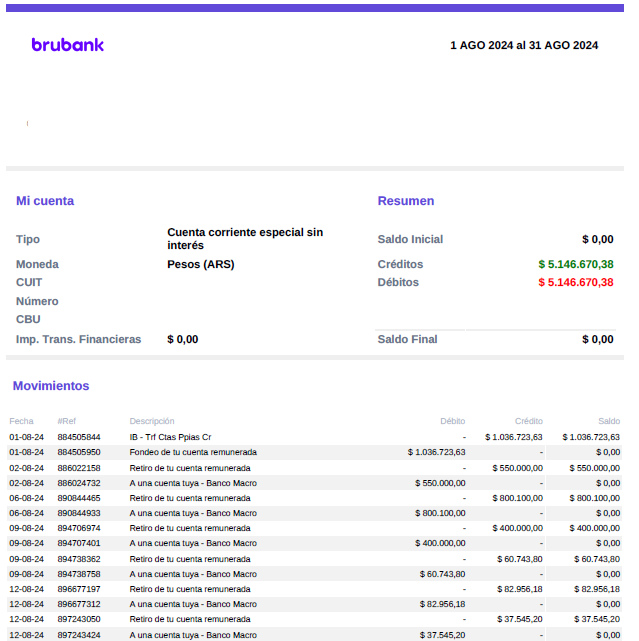The height and width of the screenshot is (641, 639).
Task: Select reference number 884505844
Action: click(79, 437)
